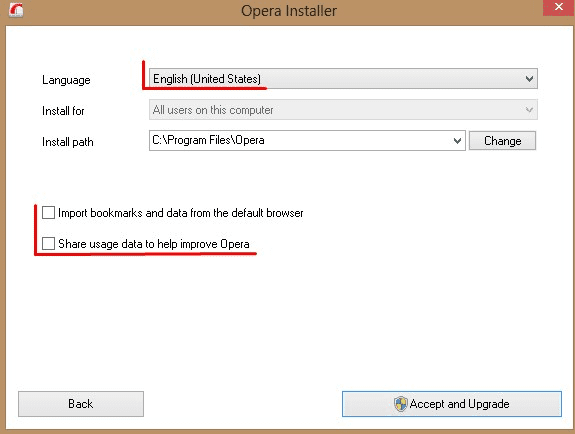Click the Import bookmarks and data label text

181,213
